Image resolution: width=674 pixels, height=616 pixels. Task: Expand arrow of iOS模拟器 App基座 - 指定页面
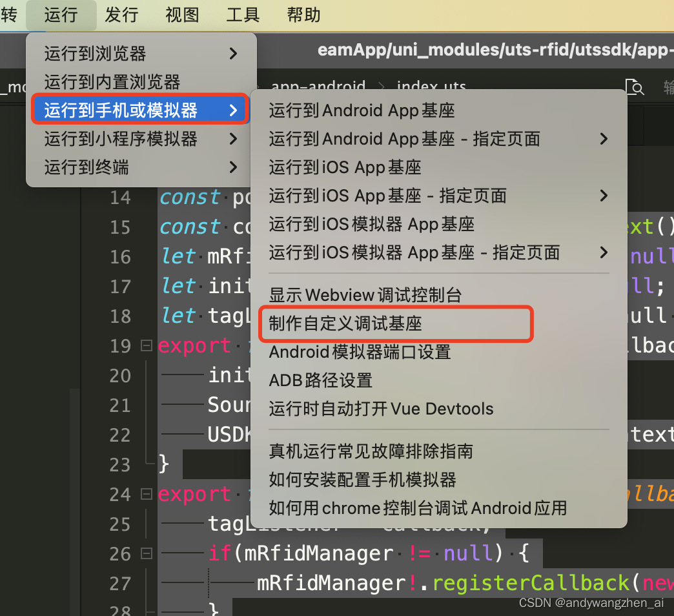(x=604, y=252)
